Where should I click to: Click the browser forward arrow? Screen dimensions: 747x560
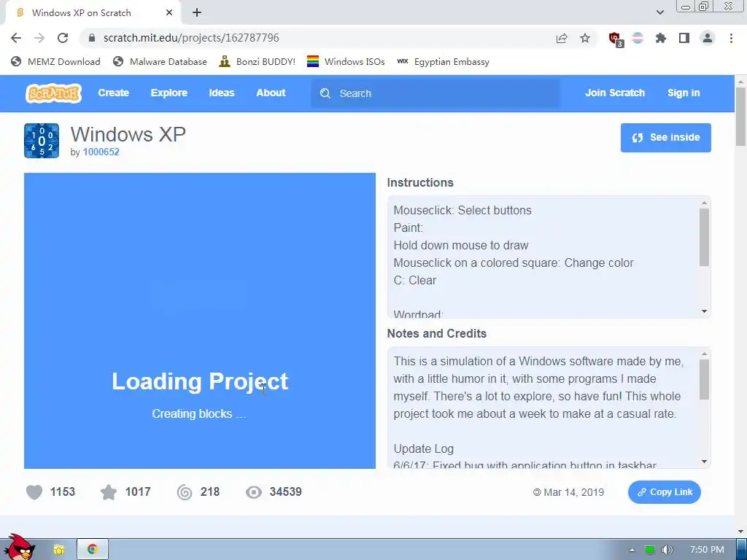tap(39, 38)
